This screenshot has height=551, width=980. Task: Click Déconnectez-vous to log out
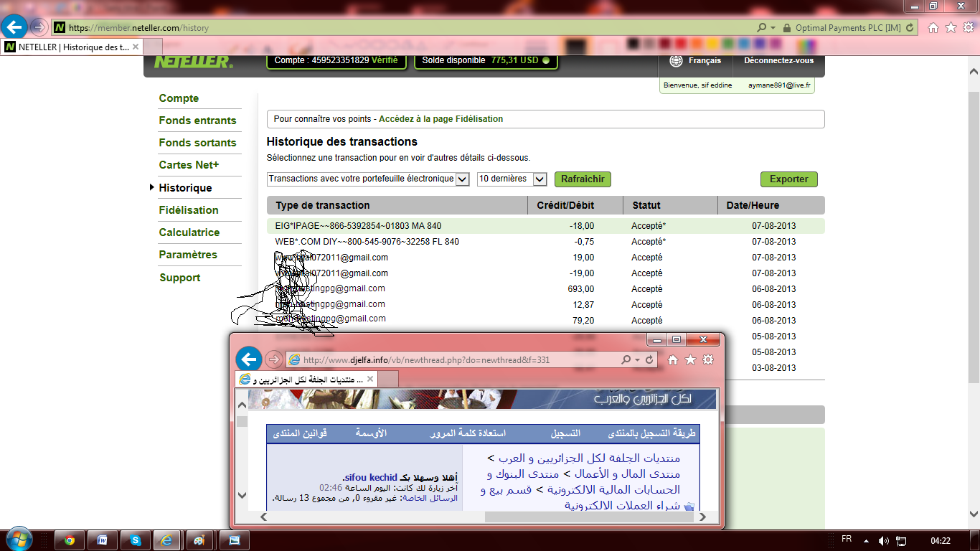click(x=779, y=61)
